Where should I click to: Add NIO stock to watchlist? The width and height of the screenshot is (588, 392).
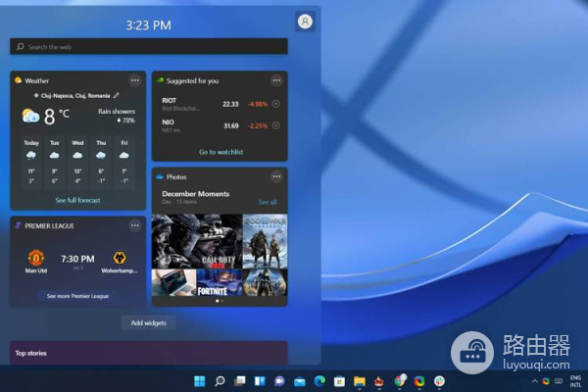276,125
